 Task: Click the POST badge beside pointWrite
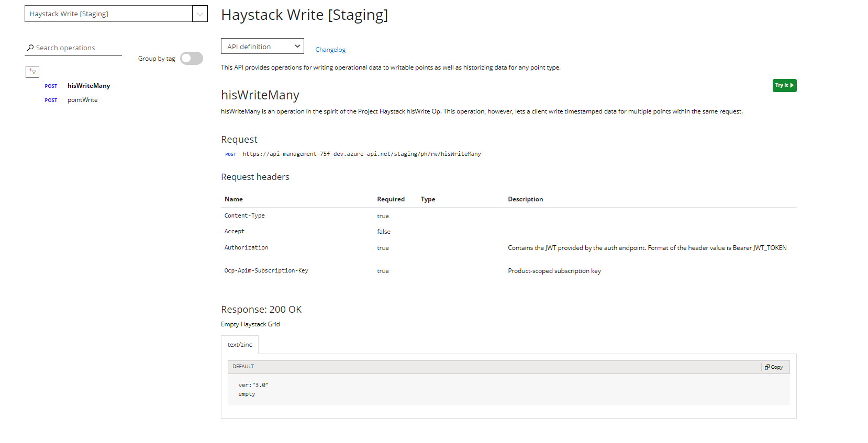pos(51,100)
